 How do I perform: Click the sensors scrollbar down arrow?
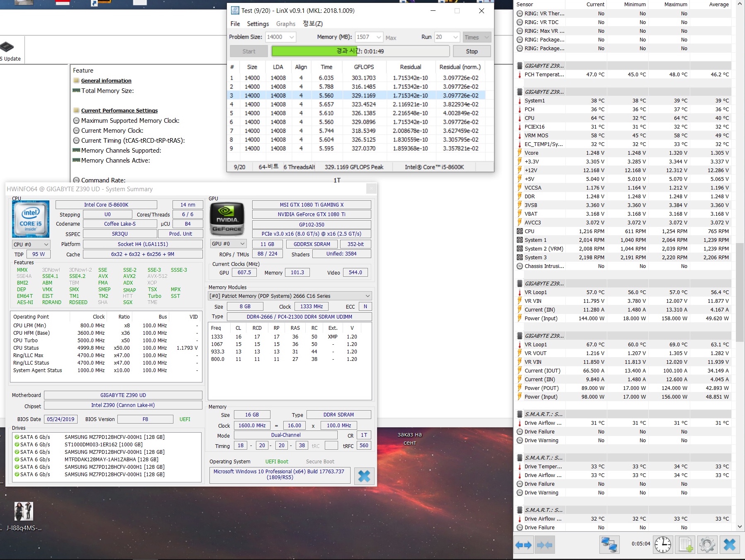pos(740,527)
